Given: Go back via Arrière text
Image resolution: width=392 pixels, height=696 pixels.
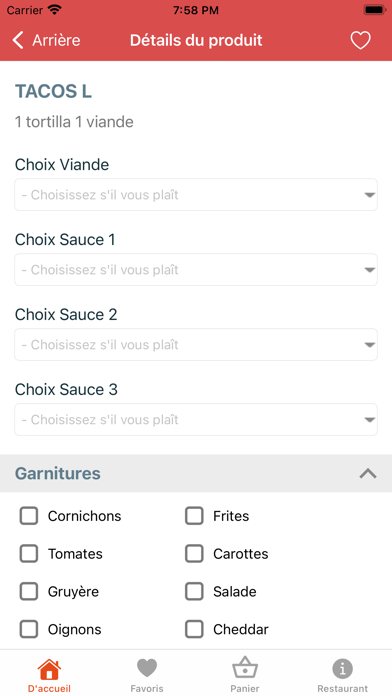Looking at the screenshot, I should 56,40.
